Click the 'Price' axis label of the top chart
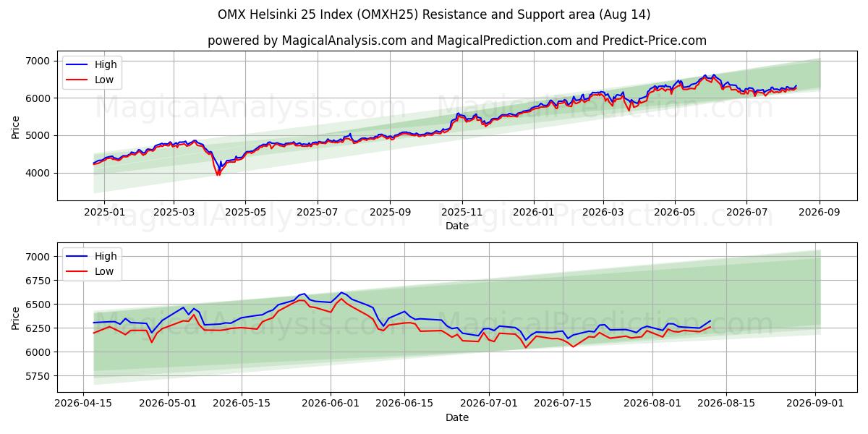This screenshot has width=868, height=434. (16, 127)
